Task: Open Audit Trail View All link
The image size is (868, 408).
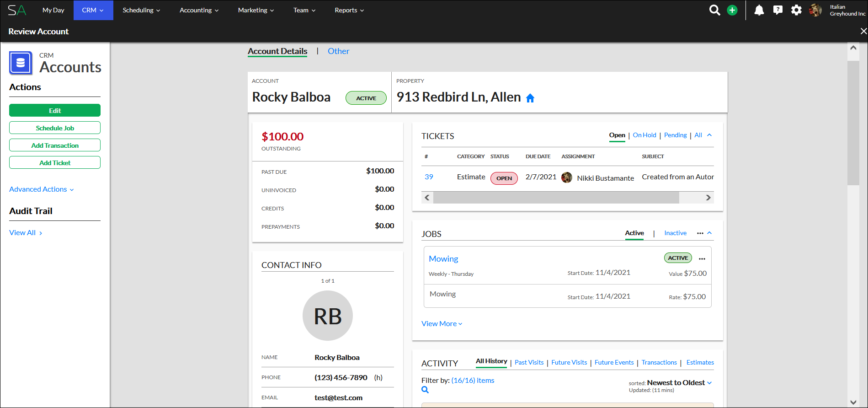Action: point(26,233)
